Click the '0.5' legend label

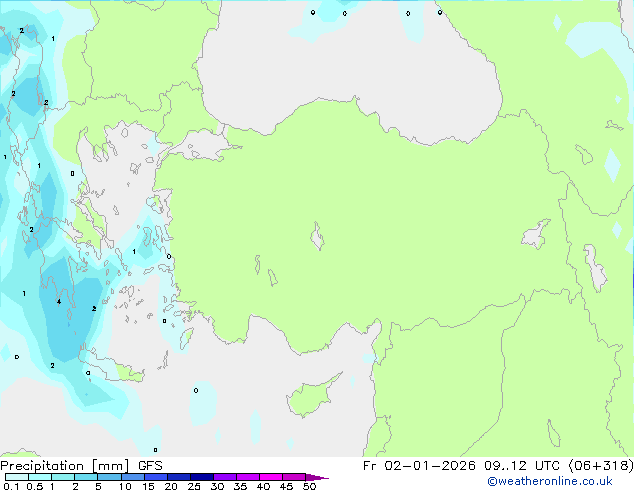35,486
